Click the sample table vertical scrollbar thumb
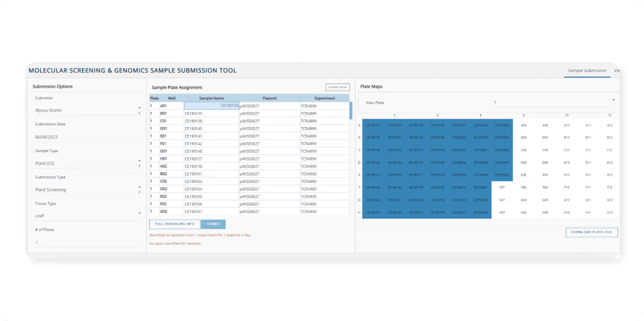The image size is (644, 321). coord(351,111)
